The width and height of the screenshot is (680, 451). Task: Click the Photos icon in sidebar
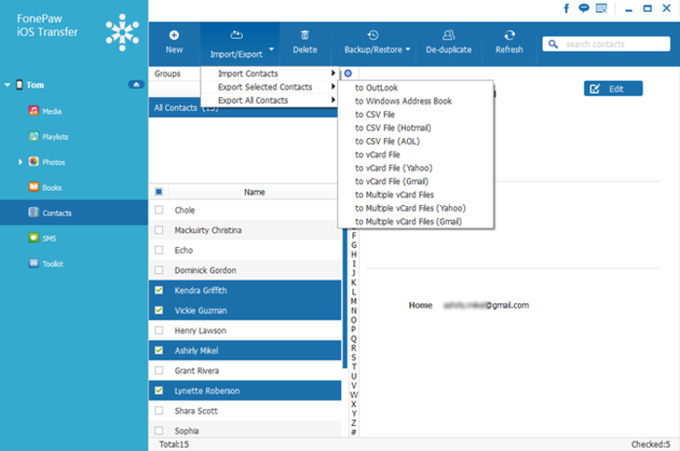[34, 161]
